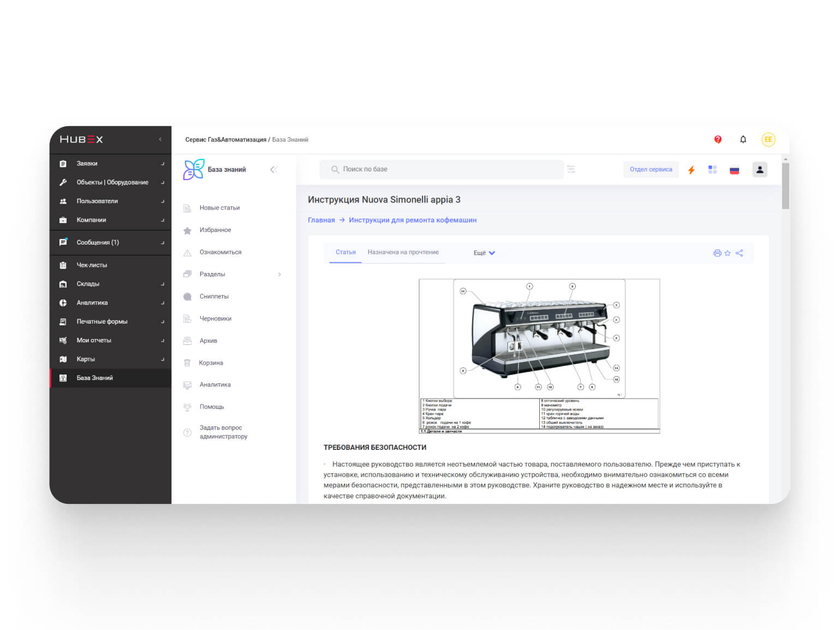Click the Печатные формы icon
Screen dimensions: 840x630
coord(63,322)
